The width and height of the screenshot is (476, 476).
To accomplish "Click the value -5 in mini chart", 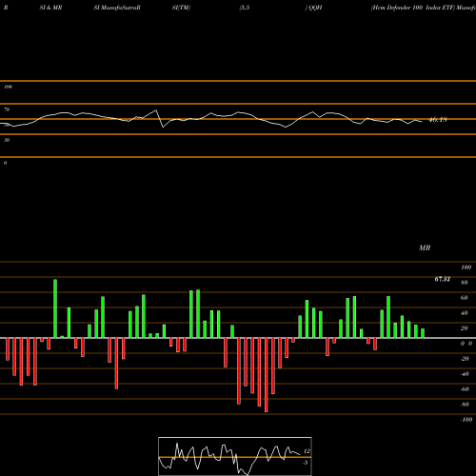I will [306, 463].
